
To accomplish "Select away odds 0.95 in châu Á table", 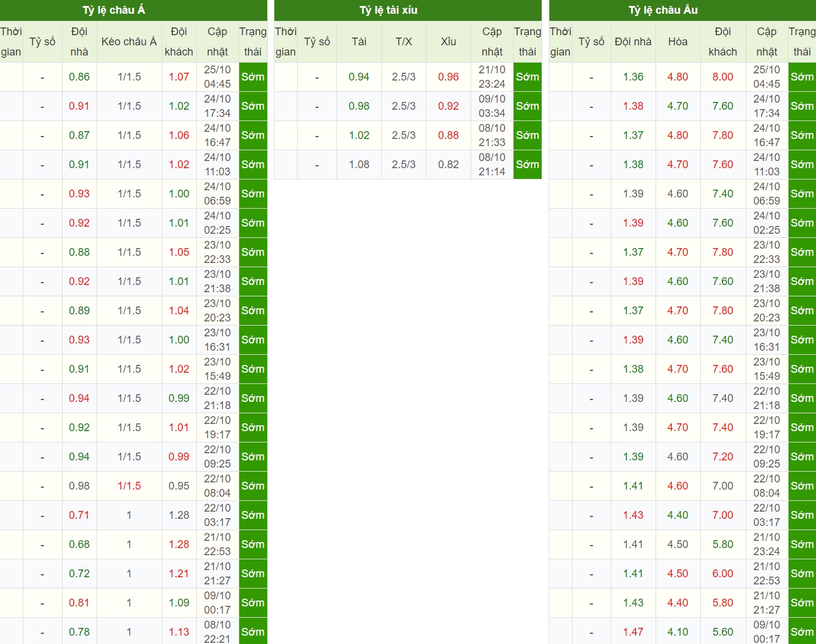I will [x=179, y=486].
